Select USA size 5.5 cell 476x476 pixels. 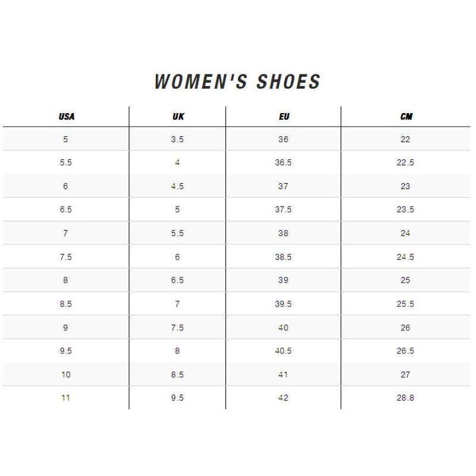(66, 162)
